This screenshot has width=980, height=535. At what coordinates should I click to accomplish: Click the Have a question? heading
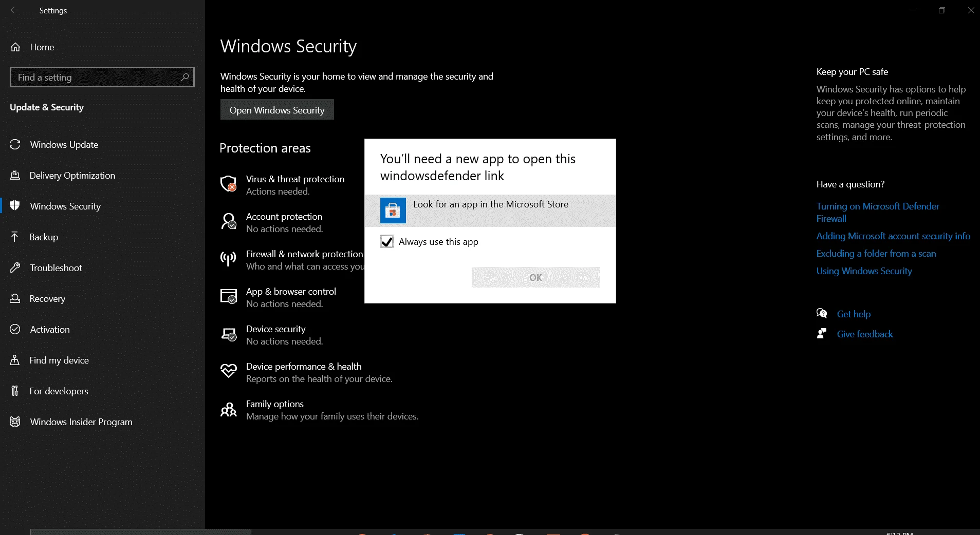[850, 184]
